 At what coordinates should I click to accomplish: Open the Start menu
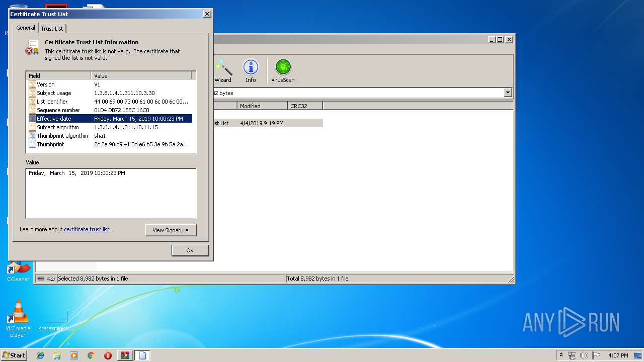click(x=14, y=355)
